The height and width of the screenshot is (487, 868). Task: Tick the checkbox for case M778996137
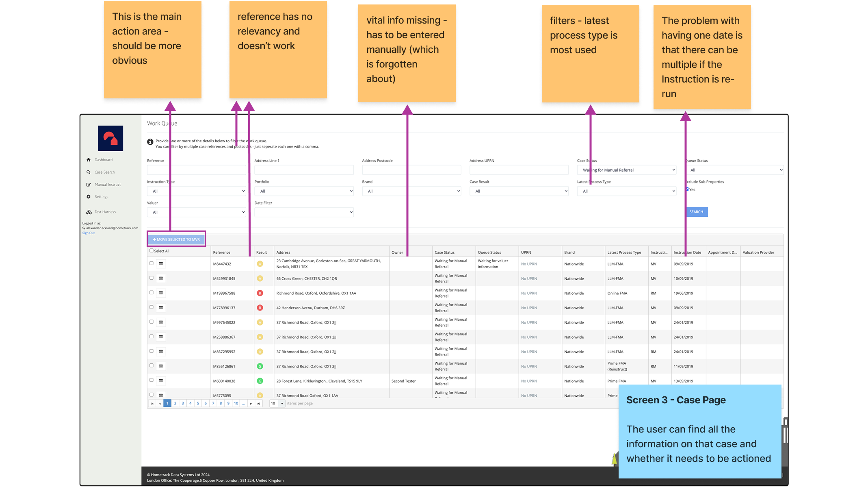pyautogui.click(x=152, y=307)
